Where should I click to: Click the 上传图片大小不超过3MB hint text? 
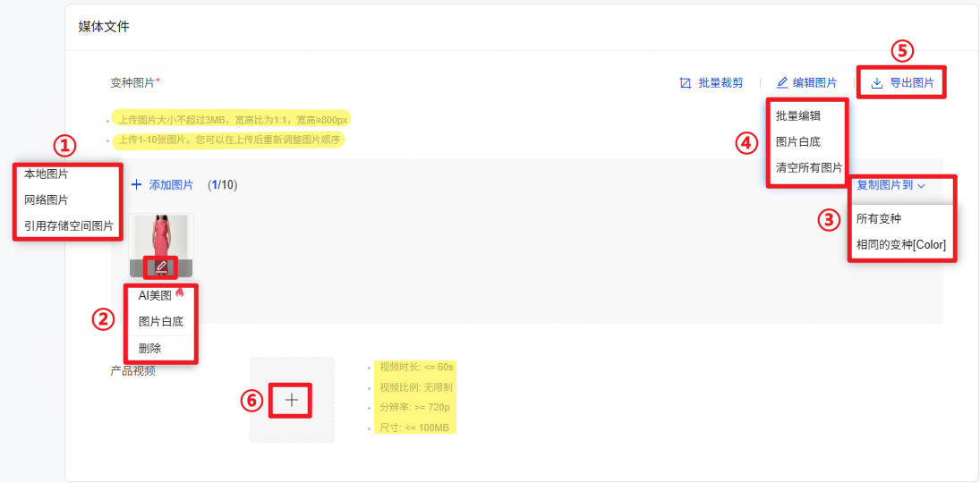click(x=231, y=119)
